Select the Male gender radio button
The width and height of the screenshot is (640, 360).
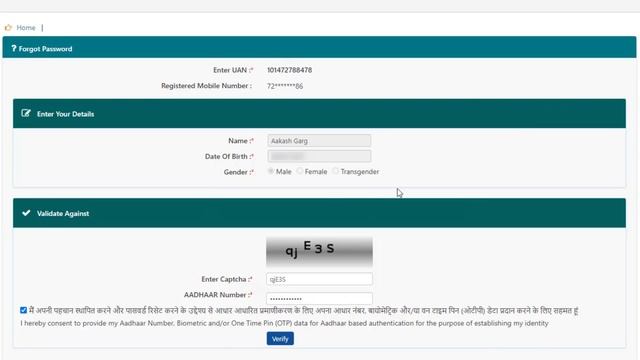coord(271,171)
